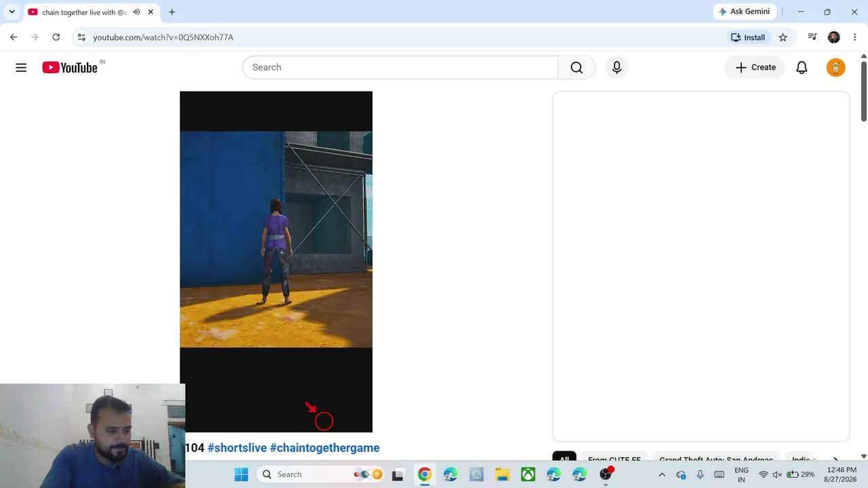Go back to the previous page
This screenshot has height=488, width=868.
tap(14, 37)
